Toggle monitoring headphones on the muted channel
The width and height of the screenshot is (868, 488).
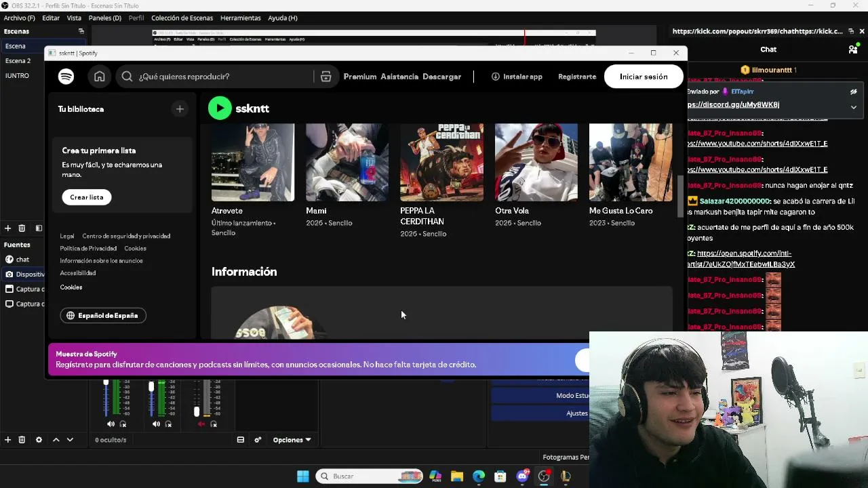(x=214, y=424)
